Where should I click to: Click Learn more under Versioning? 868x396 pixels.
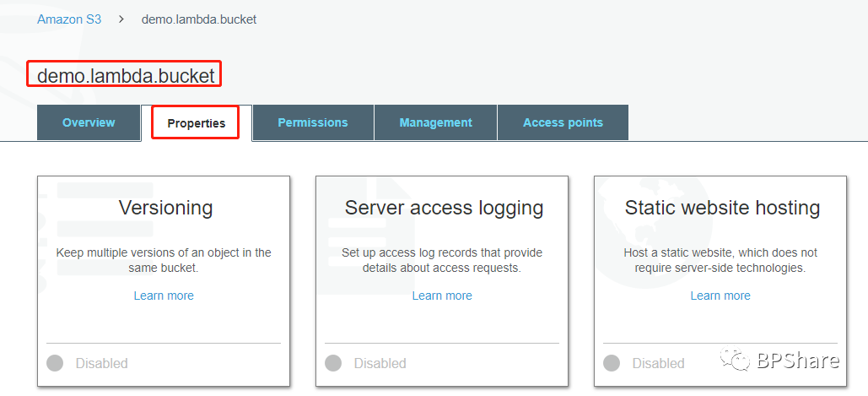(164, 296)
